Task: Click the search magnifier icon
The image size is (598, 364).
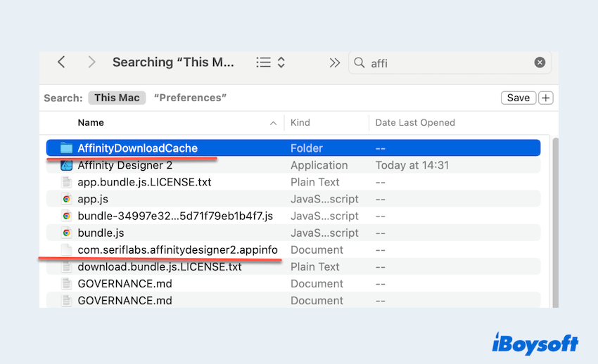Action: (360, 63)
